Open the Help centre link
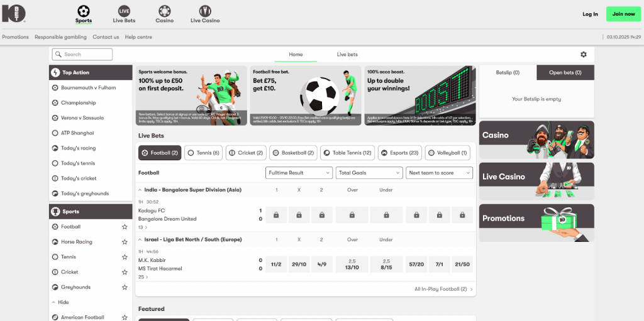The height and width of the screenshot is (321, 644). tap(138, 37)
